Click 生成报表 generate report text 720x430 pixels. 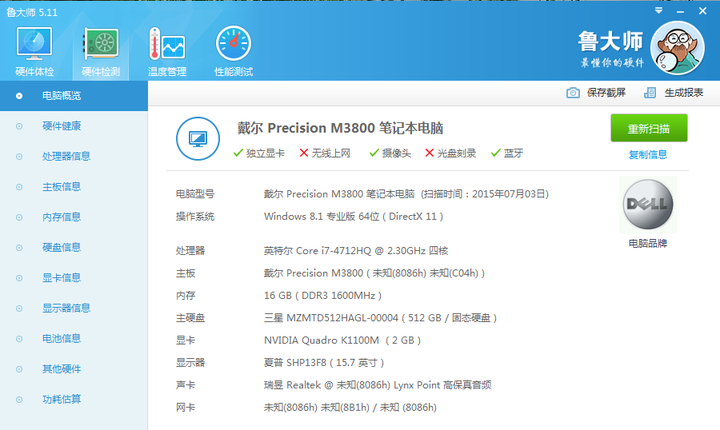coord(684,93)
